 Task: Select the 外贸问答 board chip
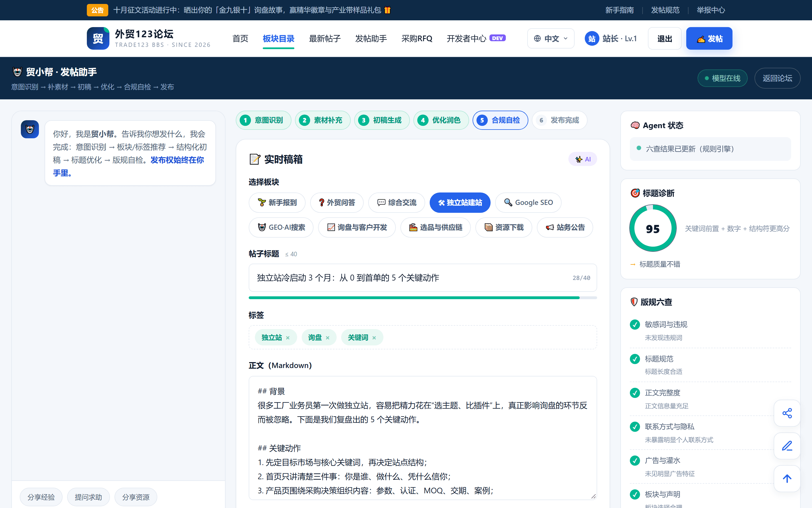337,203
